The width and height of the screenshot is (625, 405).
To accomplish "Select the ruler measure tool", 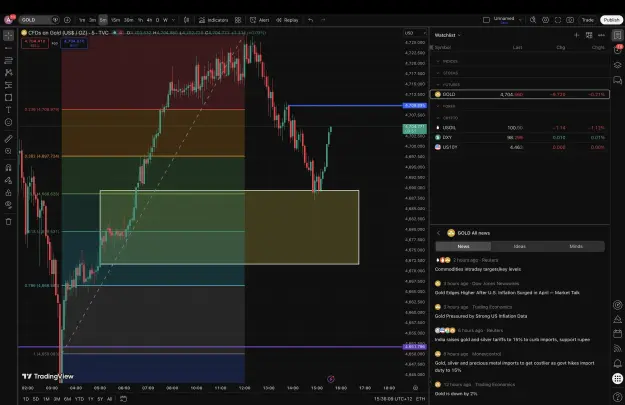I will (x=8, y=139).
